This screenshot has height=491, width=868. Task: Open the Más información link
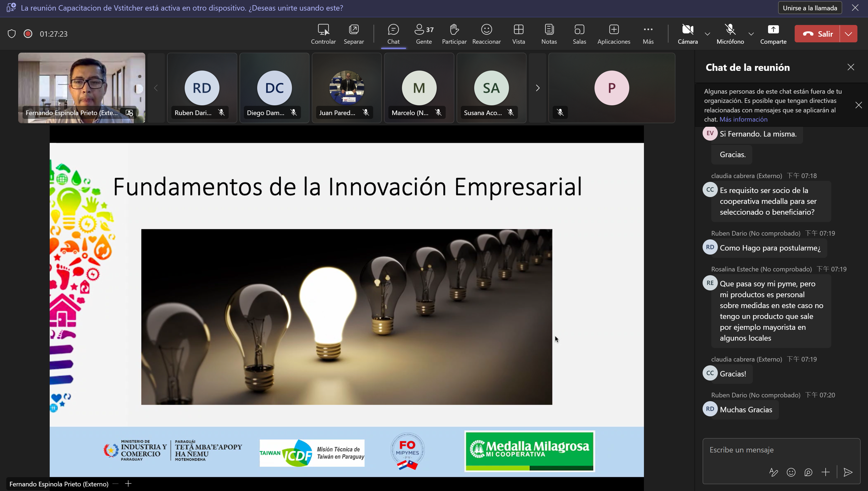click(743, 119)
